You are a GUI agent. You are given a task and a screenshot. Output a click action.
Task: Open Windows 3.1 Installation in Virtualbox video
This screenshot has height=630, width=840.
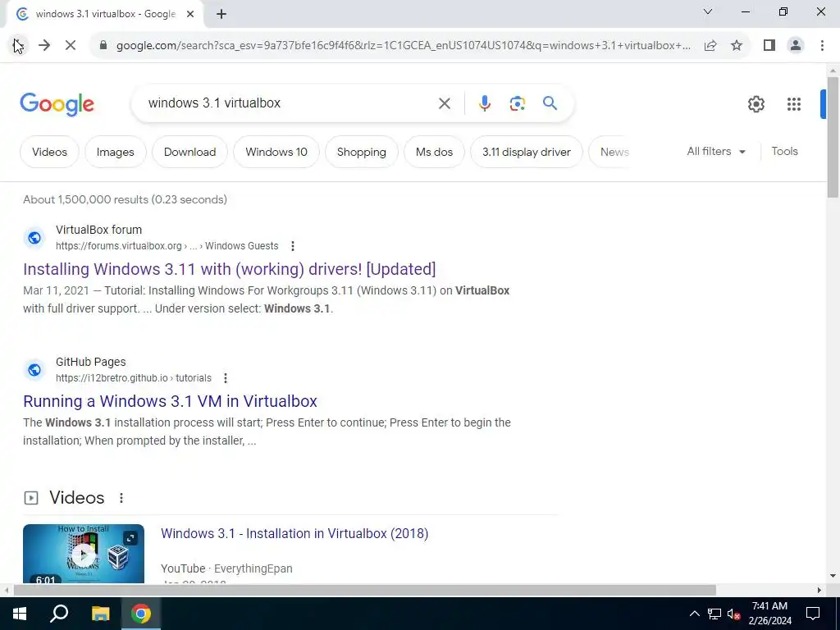294,533
